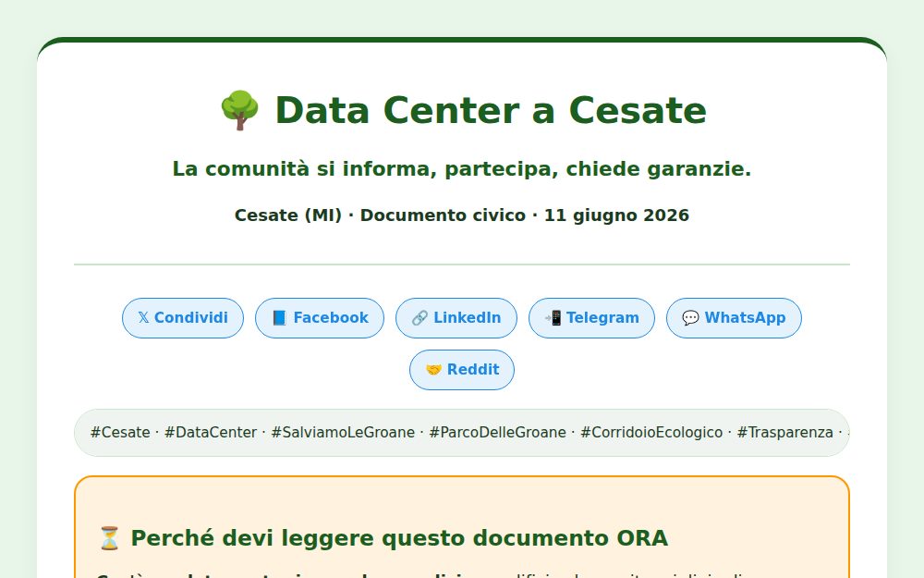Click the hourglass icon before 'Perché devi leggere'
The image size is (924, 578).
pos(109,538)
